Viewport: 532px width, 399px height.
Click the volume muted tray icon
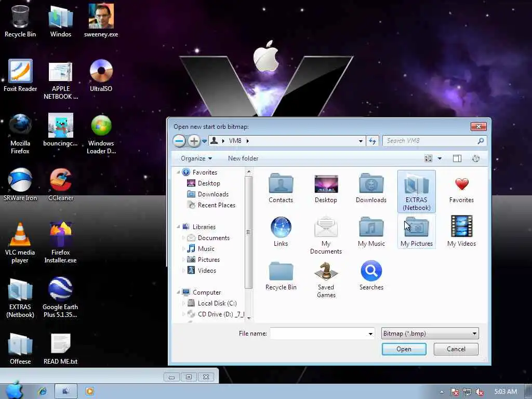click(480, 392)
